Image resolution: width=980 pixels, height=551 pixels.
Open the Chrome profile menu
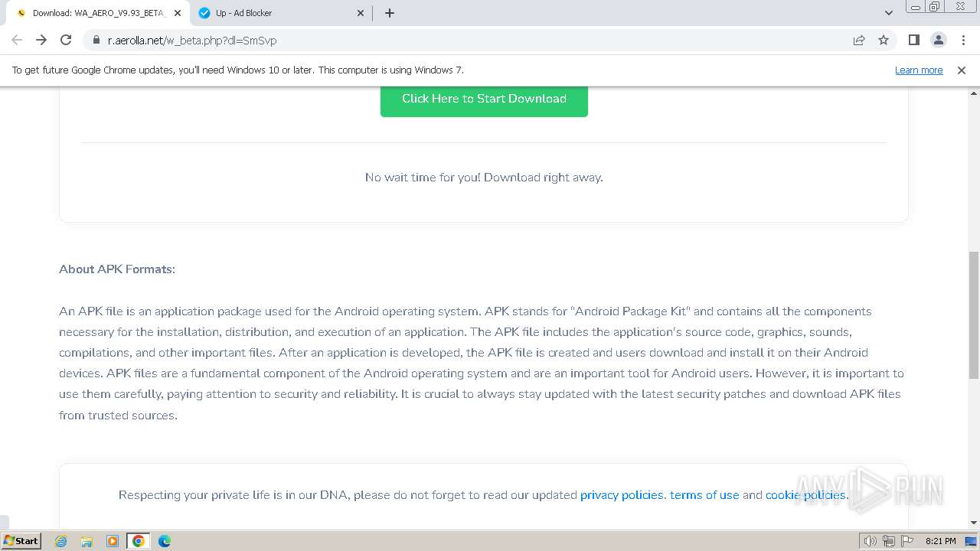tap(938, 40)
